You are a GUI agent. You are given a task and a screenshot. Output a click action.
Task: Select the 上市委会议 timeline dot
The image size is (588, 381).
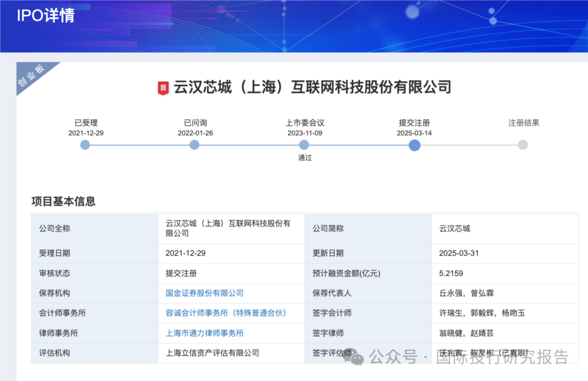coord(304,145)
